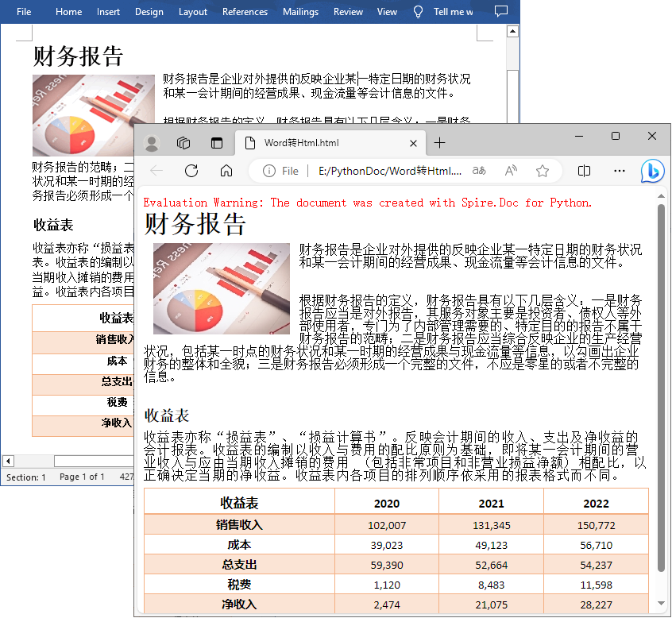672x618 pixels.
Task: Click the Edge vertical scrollbar thumb
Action: tap(662, 388)
